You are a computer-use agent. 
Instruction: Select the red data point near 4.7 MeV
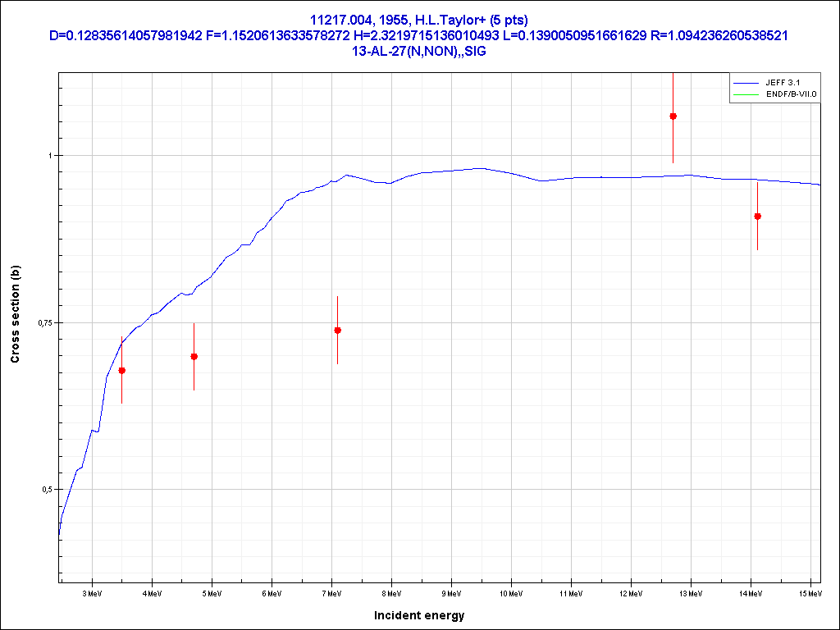pos(194,357)
